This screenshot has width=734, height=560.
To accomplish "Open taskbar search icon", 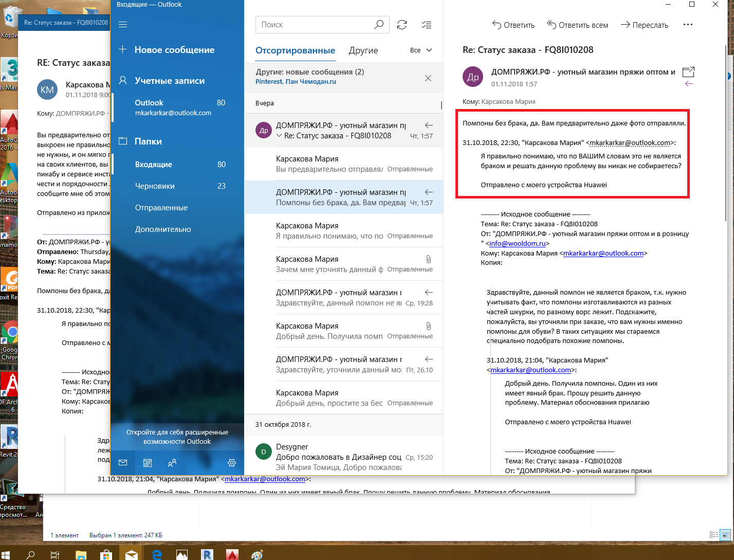I will tap(31, 555).
